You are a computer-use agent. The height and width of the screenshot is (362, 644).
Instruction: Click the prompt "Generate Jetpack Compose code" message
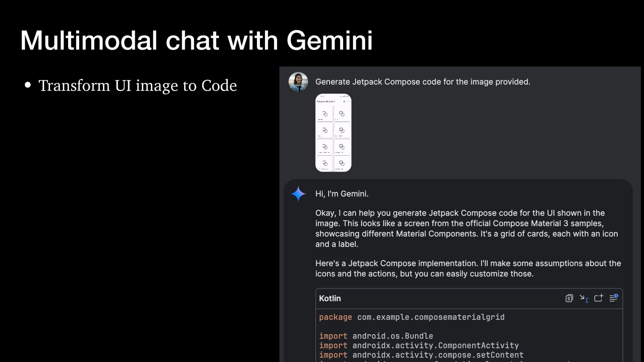pyautogui.click(x=423, y=82)
